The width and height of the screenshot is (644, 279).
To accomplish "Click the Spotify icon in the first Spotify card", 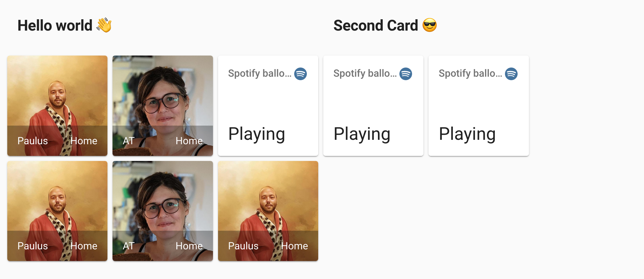I will click(x=301, y=74).
